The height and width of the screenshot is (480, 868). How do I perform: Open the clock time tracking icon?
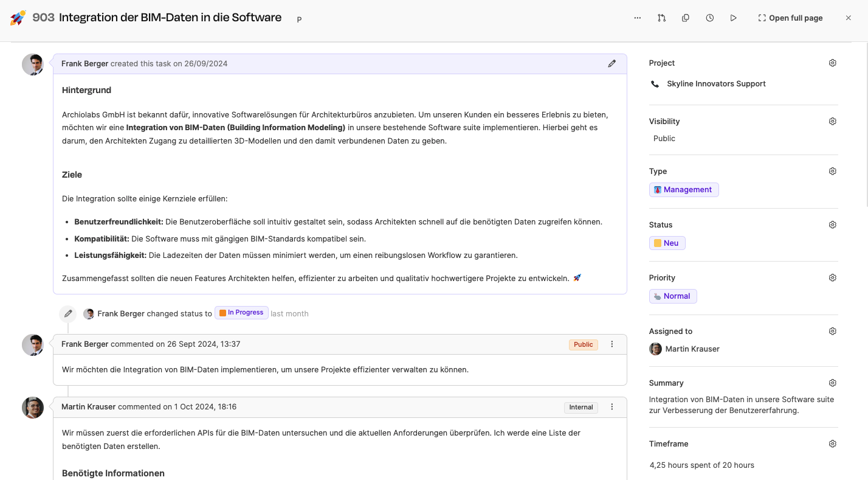(709, 18)
